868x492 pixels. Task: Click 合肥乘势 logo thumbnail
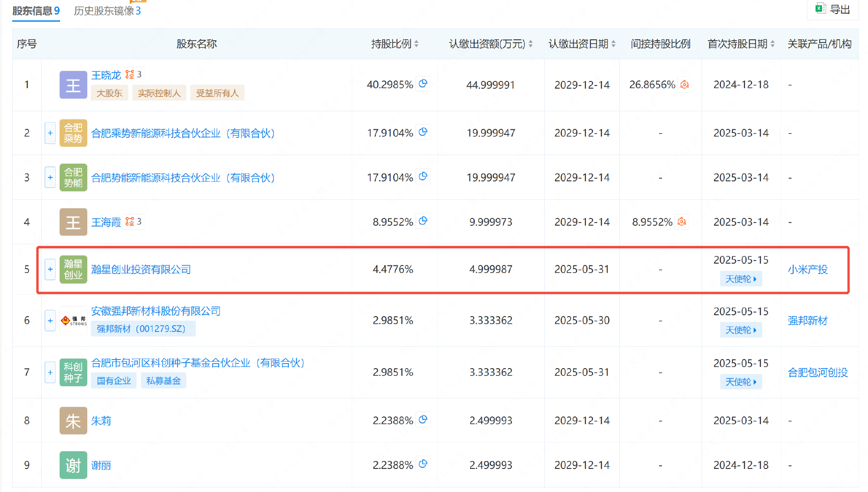(x=73, y=133)
